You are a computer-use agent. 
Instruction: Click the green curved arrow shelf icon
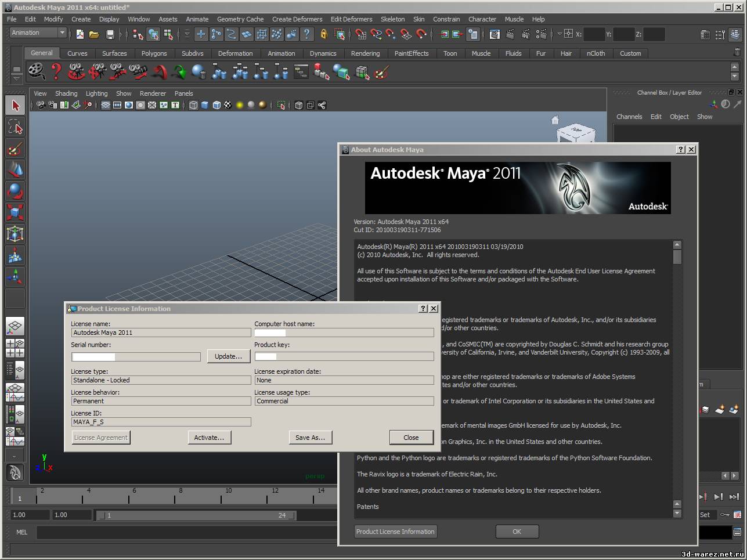tap(179, 72)
